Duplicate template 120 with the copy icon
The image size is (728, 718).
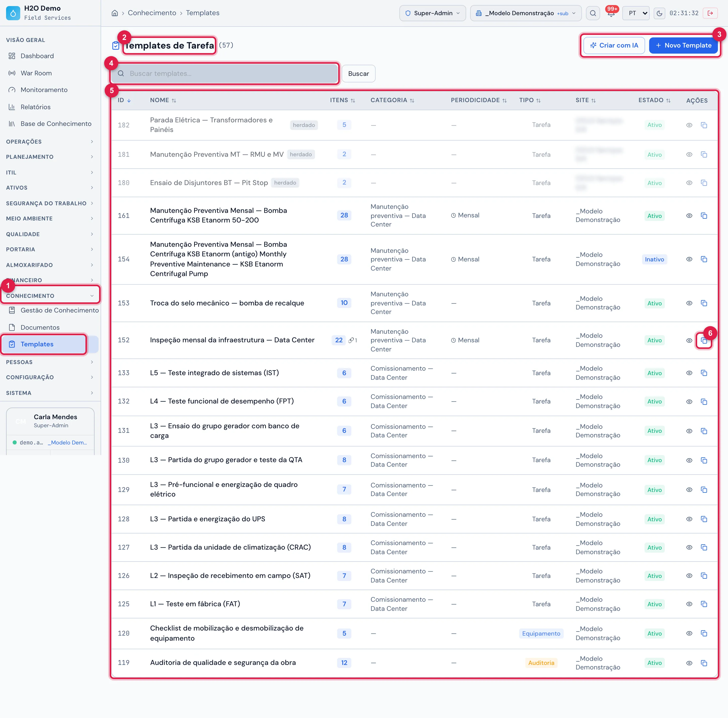(703, 634)
